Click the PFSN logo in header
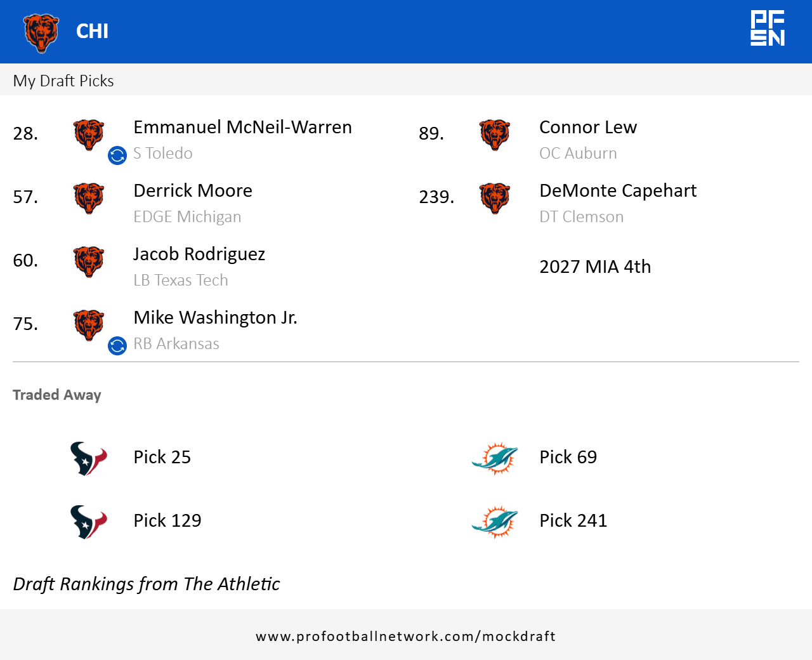This screenshot has height=660, width=812. tap(768, 29)
